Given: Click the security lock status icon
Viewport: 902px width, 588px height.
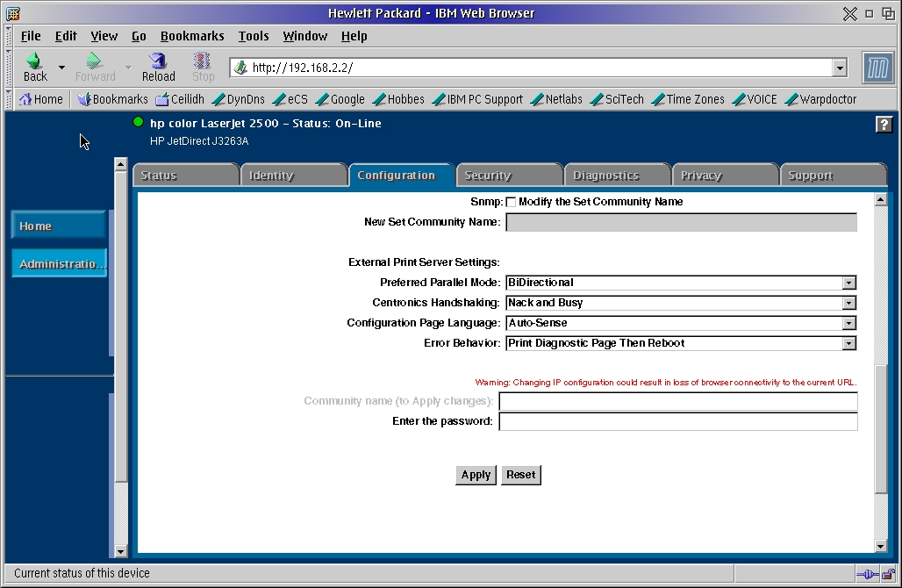Looking at the screenshot, I should coord(888,574).
